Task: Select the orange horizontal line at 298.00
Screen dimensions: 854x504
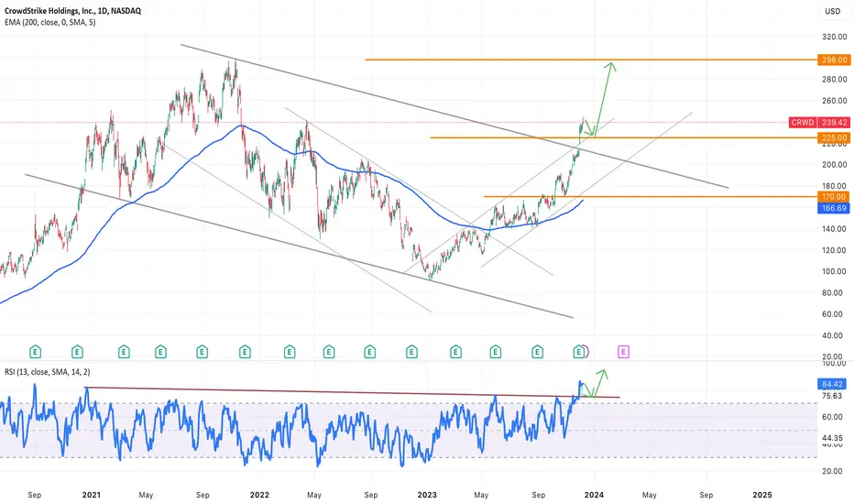Action: pyautogui.click(x=591, y=60)
